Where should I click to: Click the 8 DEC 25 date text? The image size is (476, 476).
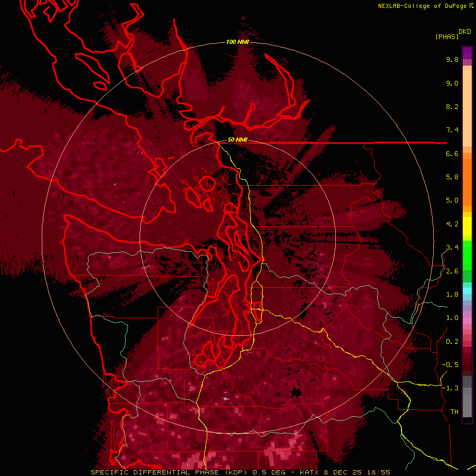pyautogui.click(x=343, y=472)
